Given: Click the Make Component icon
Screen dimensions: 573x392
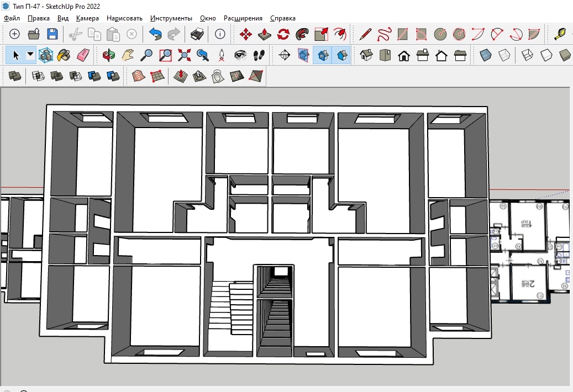Looking at the screenshot, I should point(46,55).
